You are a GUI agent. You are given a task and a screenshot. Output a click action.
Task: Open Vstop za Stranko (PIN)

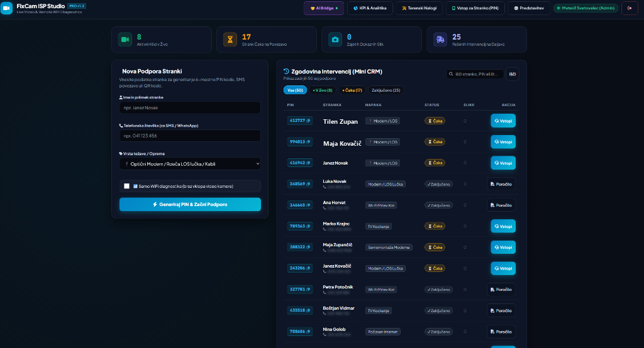click(x=475, y=8)
